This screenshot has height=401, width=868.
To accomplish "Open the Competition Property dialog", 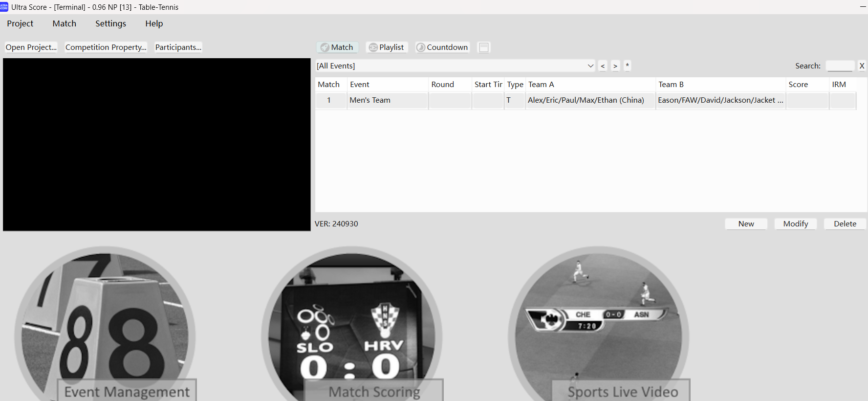I will pyautogui.click(x=106, y=47).
